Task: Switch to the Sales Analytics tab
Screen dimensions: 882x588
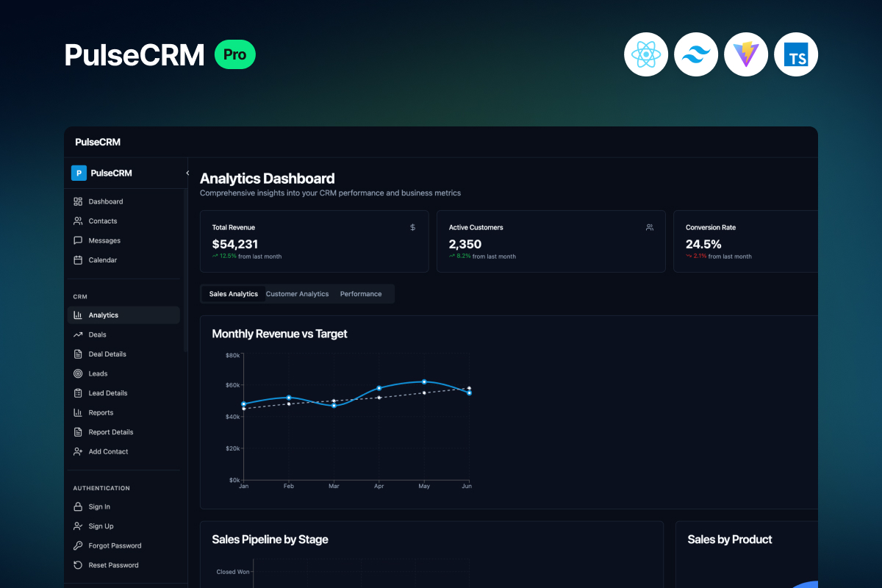Action: click(x=234, y=294)
